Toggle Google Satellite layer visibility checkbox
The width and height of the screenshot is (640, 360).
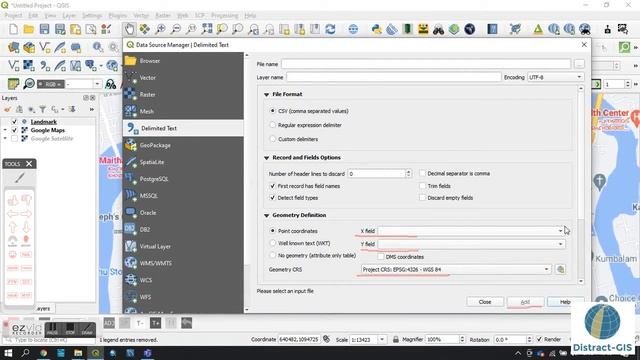click(14, 139)
